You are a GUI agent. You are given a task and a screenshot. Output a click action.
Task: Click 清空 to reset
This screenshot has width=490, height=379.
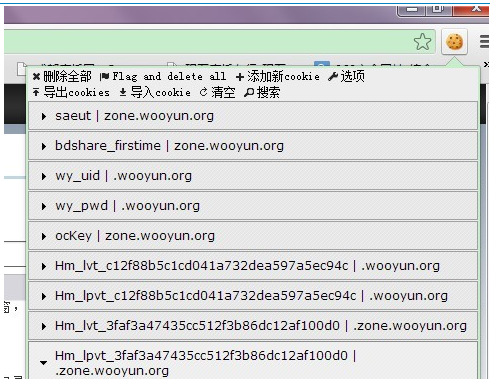pyautogui.click(x=223, y=92)
